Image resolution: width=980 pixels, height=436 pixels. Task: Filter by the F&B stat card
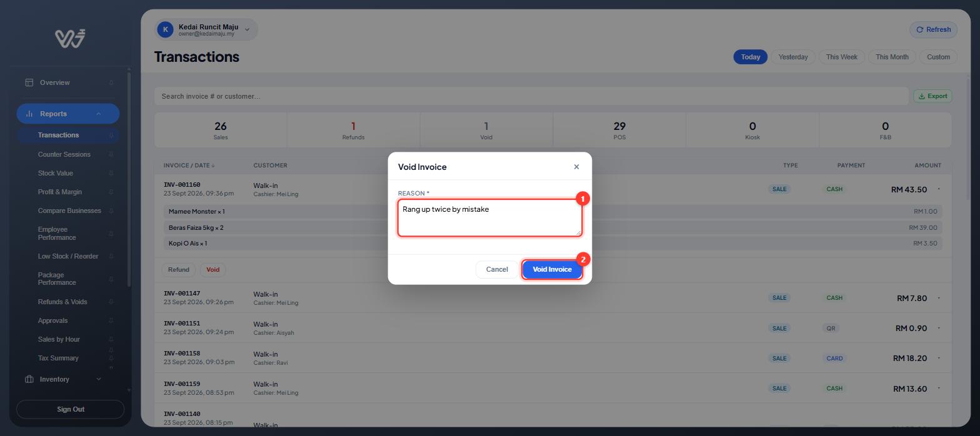point(886,130)
